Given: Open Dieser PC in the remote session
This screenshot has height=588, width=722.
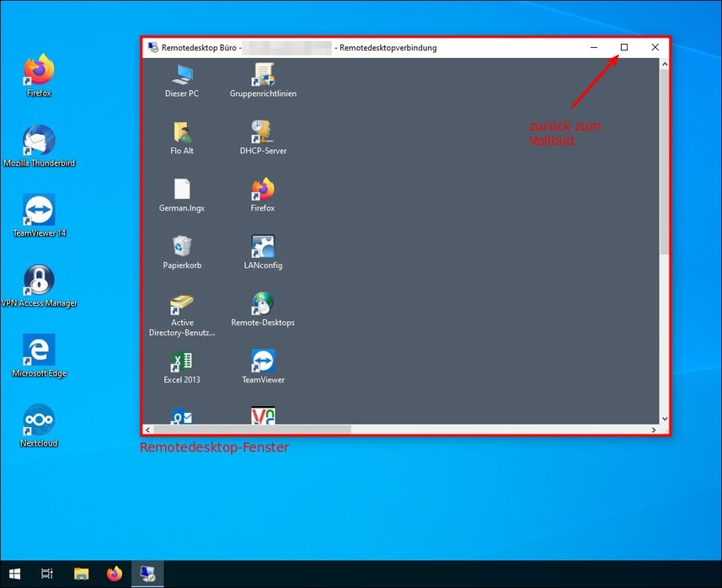Looking at the screenshot, I should (x=182, y=76).
